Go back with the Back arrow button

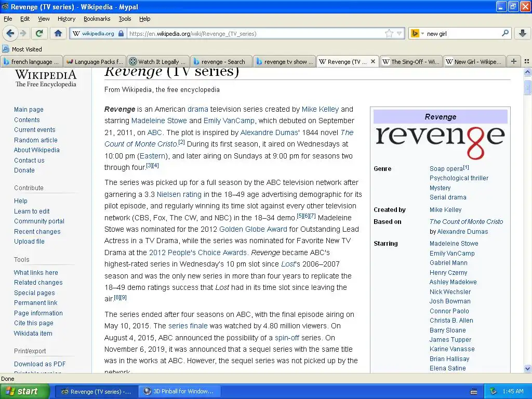[10, 33]
